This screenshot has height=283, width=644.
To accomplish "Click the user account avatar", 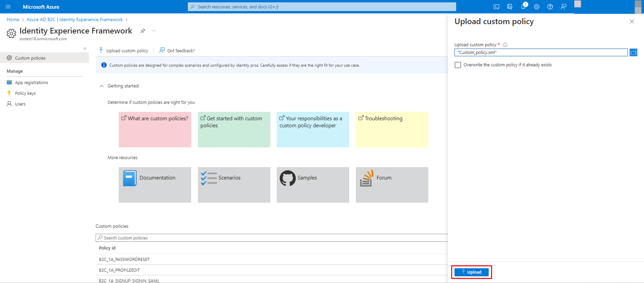I will [x=577, y=4].
